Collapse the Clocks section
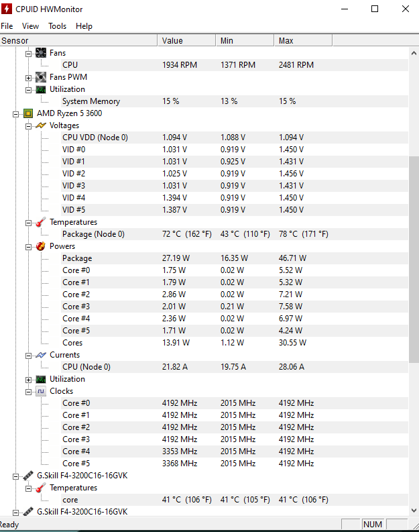 (28, 392)
